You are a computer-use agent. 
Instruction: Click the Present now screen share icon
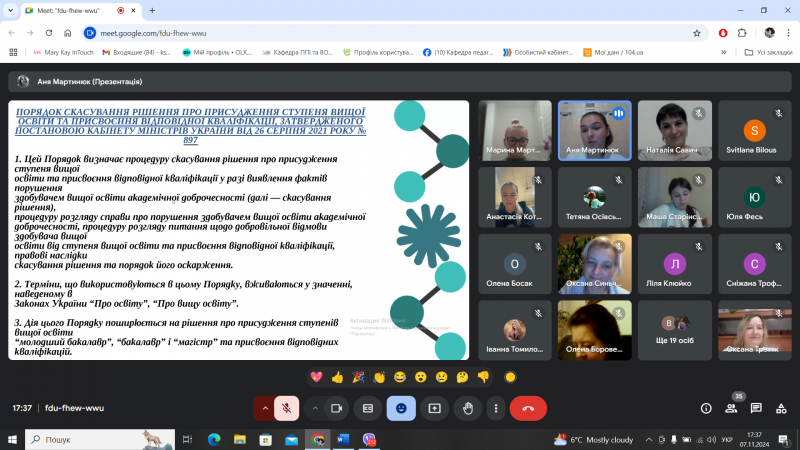(x=434, y=408)
